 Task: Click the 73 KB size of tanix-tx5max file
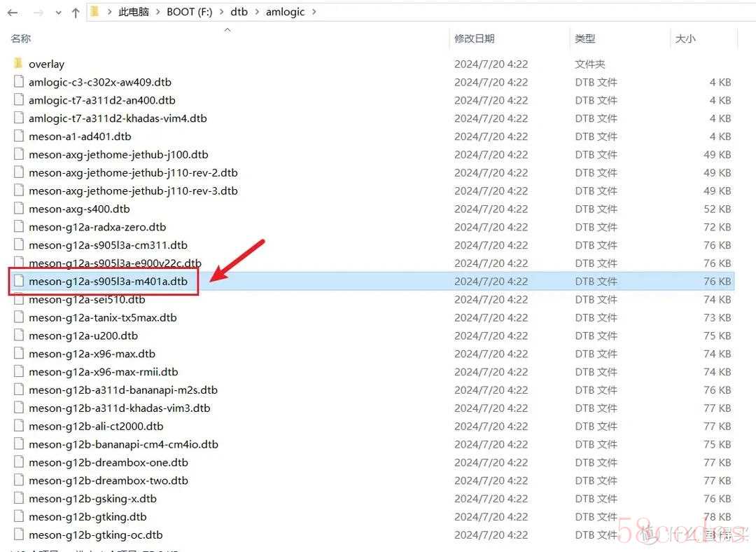[x=717, y=317]
